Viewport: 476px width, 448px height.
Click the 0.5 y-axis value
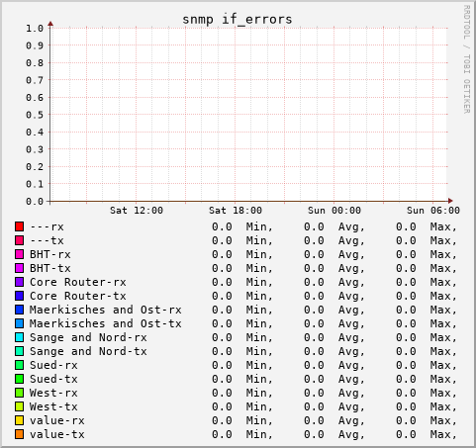[35, 115]
